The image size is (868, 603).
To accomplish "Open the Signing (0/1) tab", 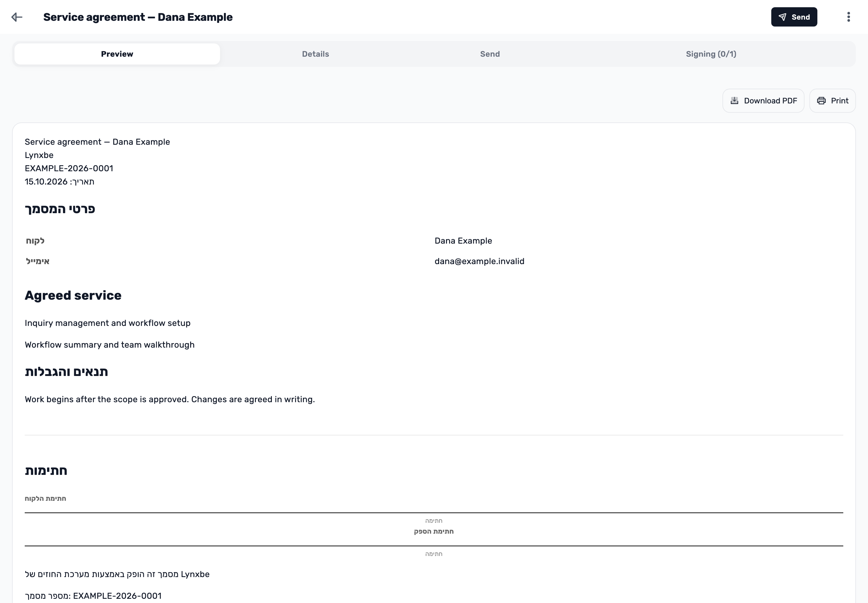I will pyautogui.click(x=711, y=54).
